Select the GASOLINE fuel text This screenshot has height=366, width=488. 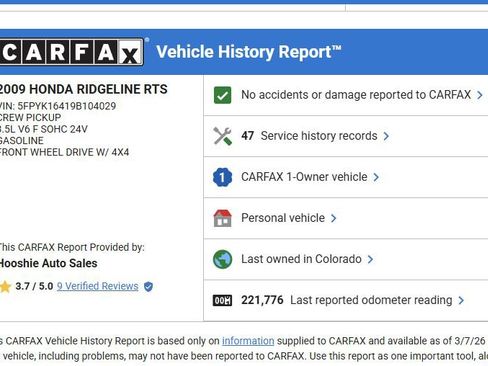point(22,140)
